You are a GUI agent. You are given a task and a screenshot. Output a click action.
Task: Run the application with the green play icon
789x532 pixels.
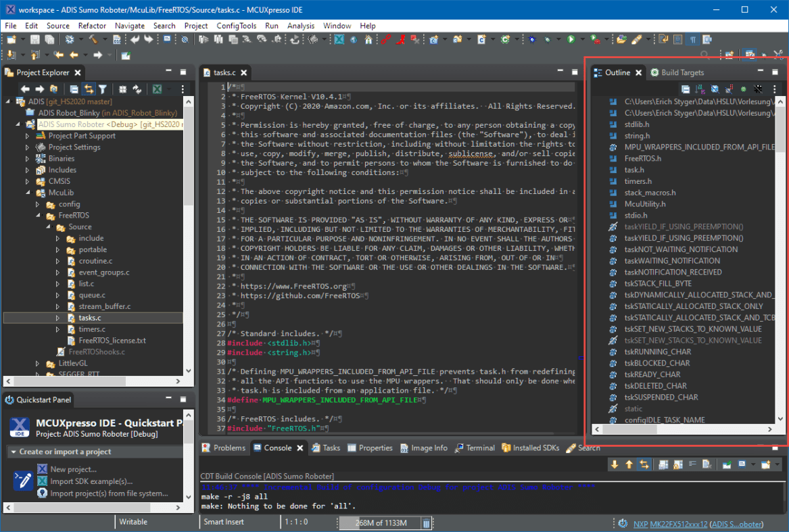[571, 39]
